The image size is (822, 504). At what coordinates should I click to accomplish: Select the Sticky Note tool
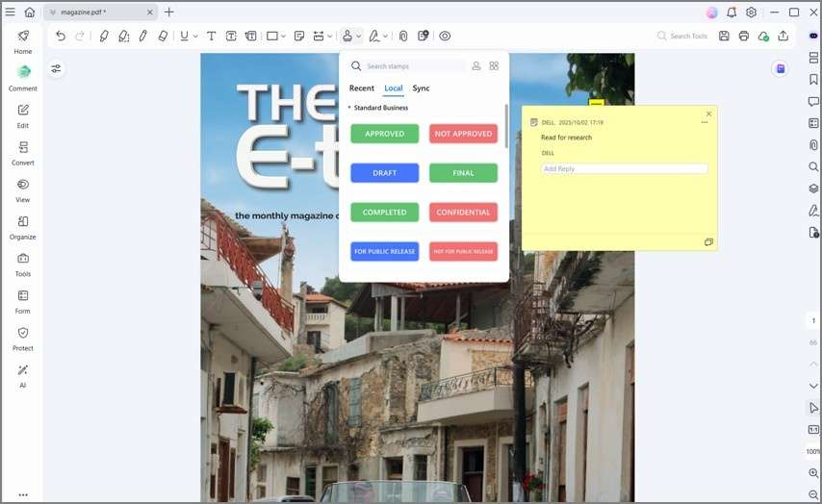click(299, 36)
